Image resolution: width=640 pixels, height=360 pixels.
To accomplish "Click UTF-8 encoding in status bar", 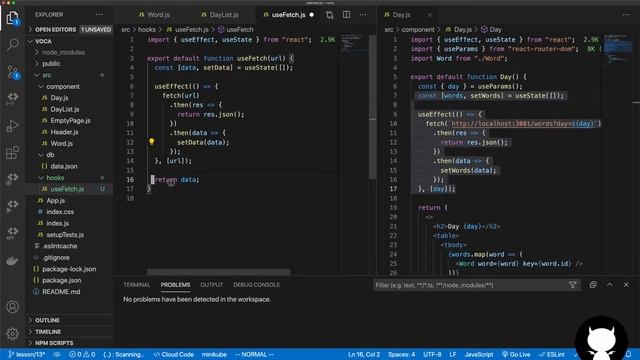I will [432, 354].
